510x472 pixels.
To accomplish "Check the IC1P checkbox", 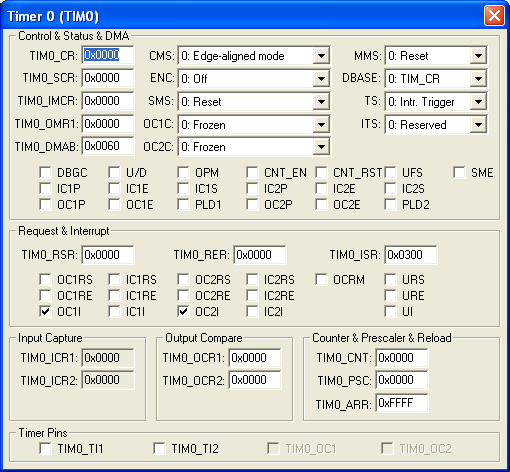I will (x=45, y=189).
